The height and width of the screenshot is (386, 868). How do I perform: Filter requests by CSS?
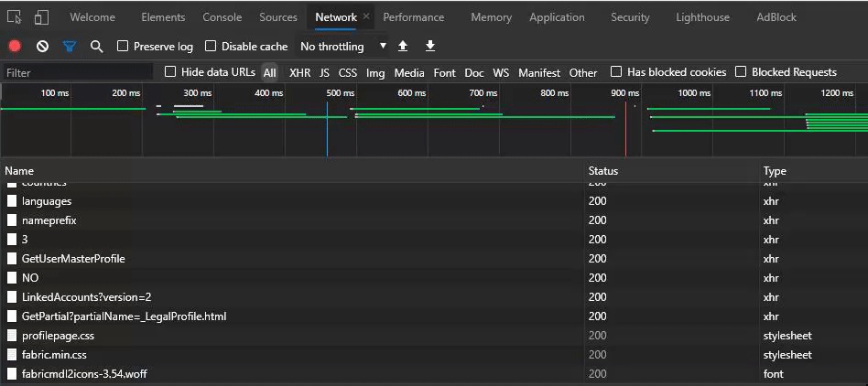[348, 72]
